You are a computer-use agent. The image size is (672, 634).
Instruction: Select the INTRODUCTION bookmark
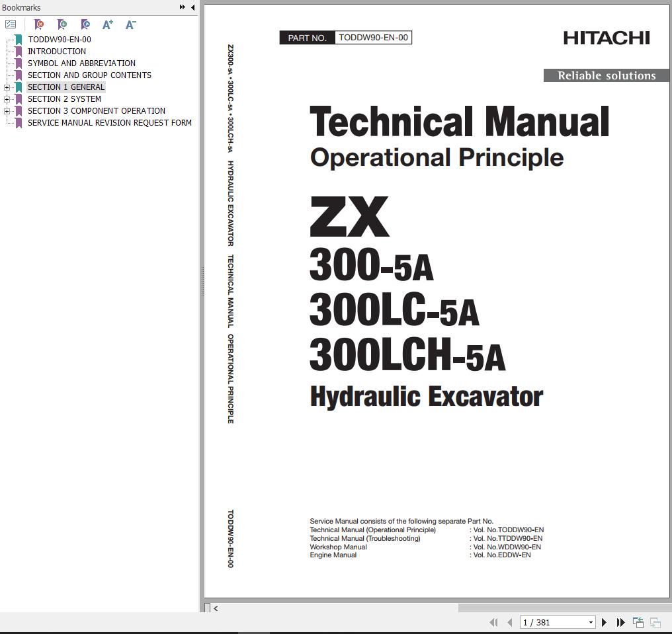(57, 51)
